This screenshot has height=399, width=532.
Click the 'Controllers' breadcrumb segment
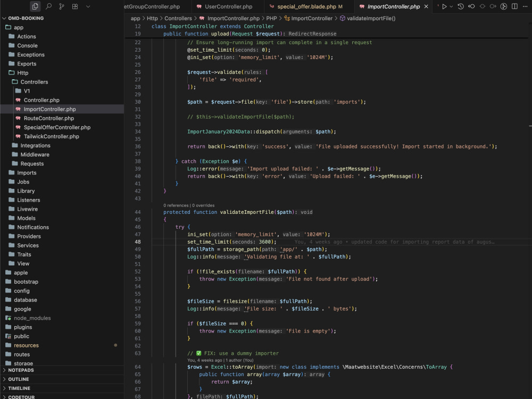(178, 18)
